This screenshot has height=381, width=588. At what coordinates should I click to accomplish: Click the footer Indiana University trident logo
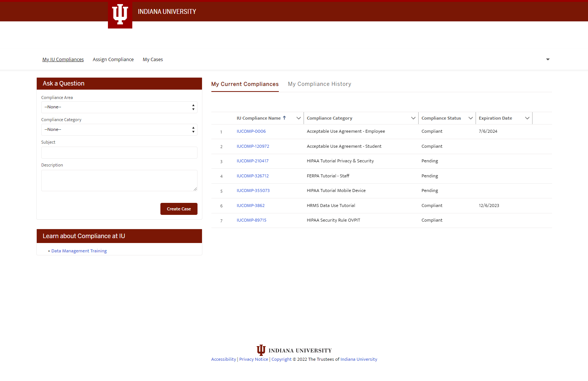261,350
